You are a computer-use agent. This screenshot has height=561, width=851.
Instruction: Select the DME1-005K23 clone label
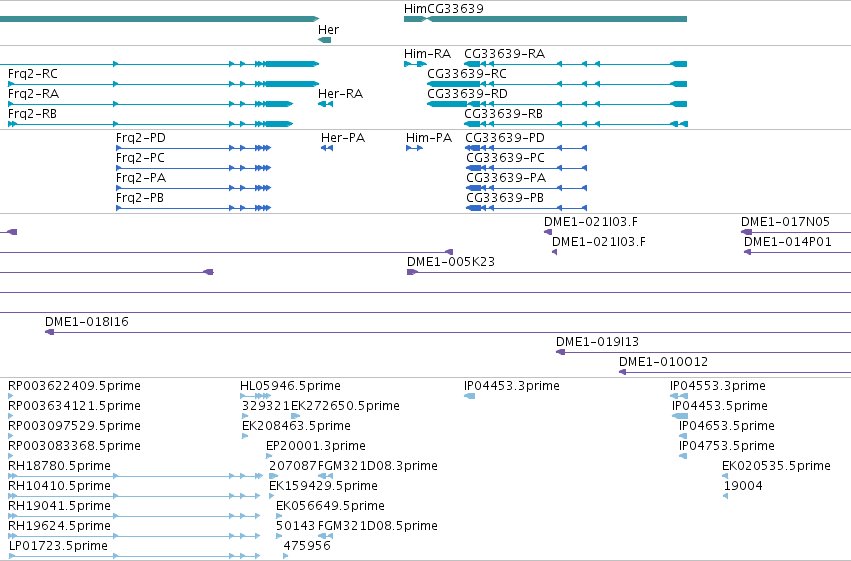(x=451, y=262)
